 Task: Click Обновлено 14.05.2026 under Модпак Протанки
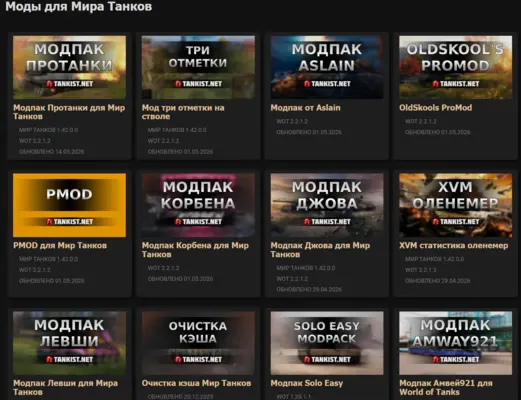click(52, 152)
